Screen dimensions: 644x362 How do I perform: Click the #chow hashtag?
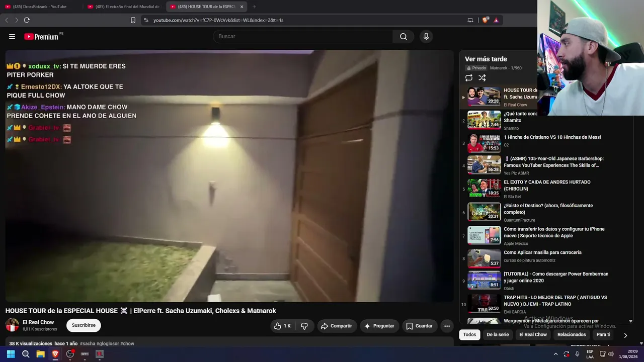(x=127, y=344)
